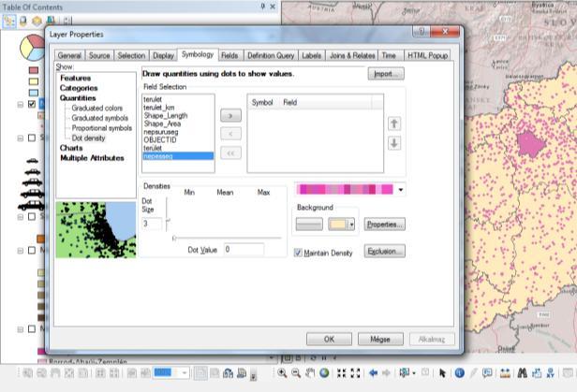Click the Dot Size input field
Screen dimensions: 577x392
(152, 224)
